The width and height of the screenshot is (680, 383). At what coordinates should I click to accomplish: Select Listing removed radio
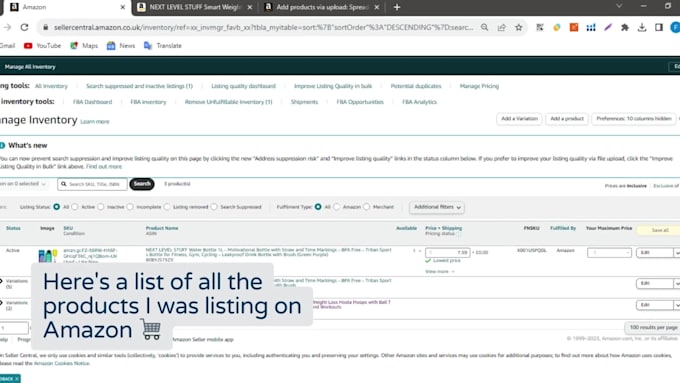(167, 207)
